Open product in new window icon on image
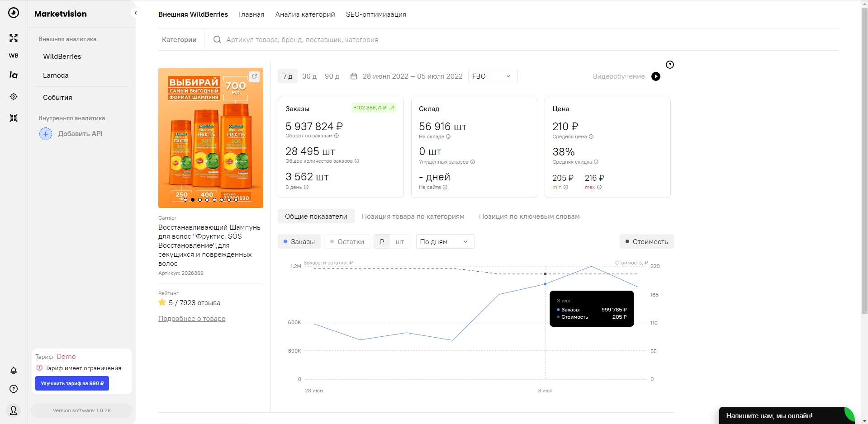This screenshot has height=424, width=868. [255, 76]
